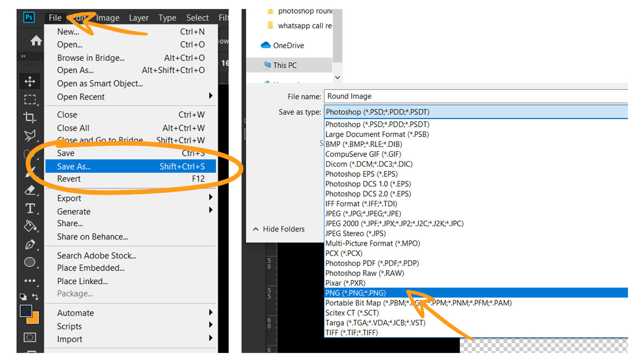Choose New... in the File menu
The height and width of the screenshot is (362, 644).
(x=131, y=32)
